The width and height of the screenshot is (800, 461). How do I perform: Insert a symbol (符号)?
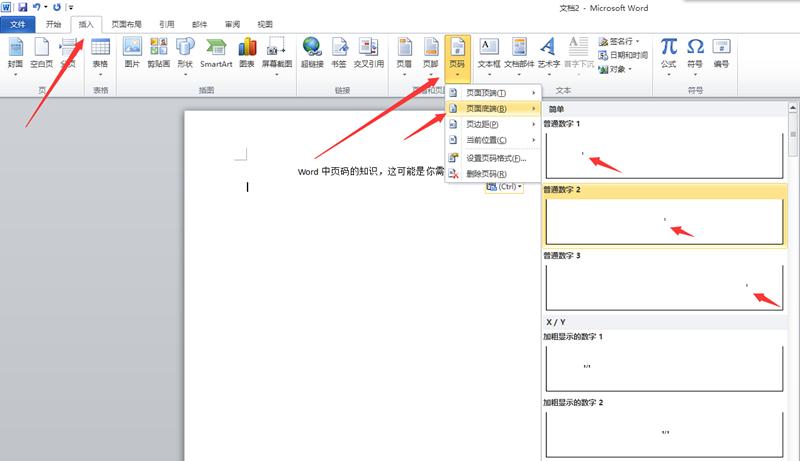pos(695,55)
